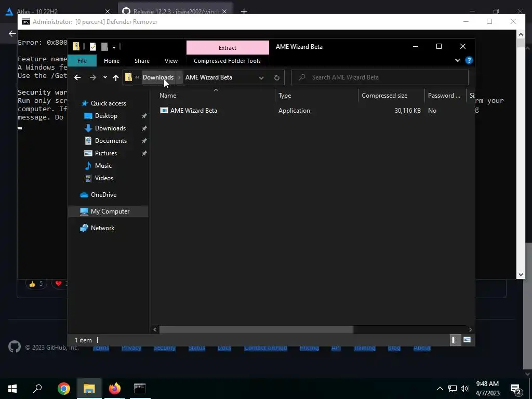Open File Explorer from the taskbar

89,388
